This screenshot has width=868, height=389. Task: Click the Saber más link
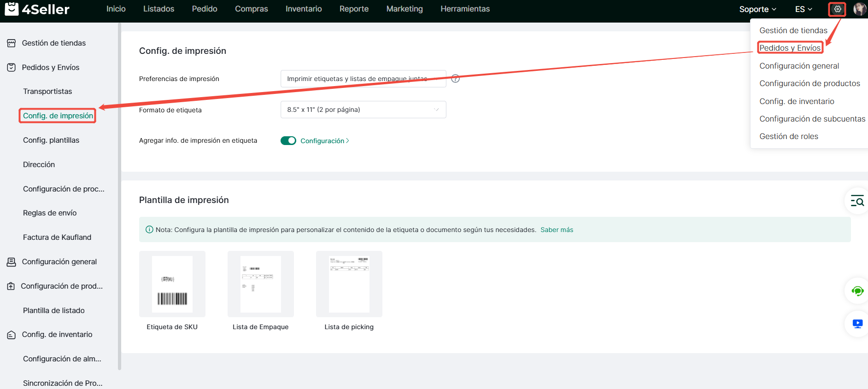[557, 230]
